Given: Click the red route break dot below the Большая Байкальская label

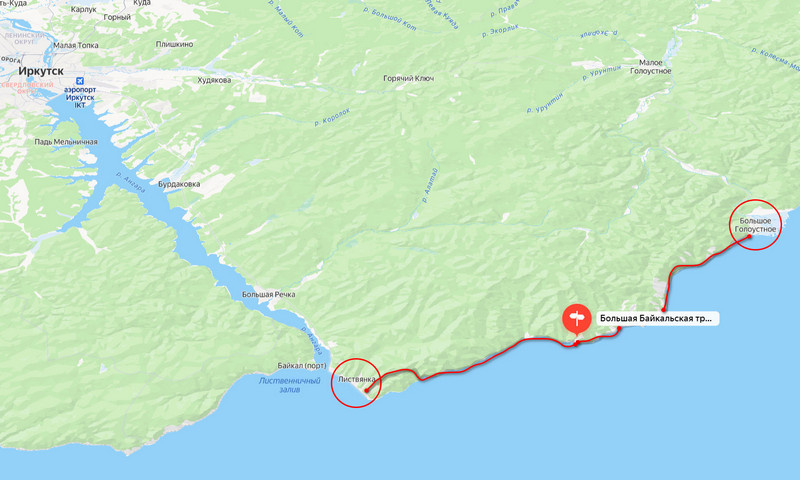Looking at the screenshot, I should pyautogui.click(x=619, y=329).
